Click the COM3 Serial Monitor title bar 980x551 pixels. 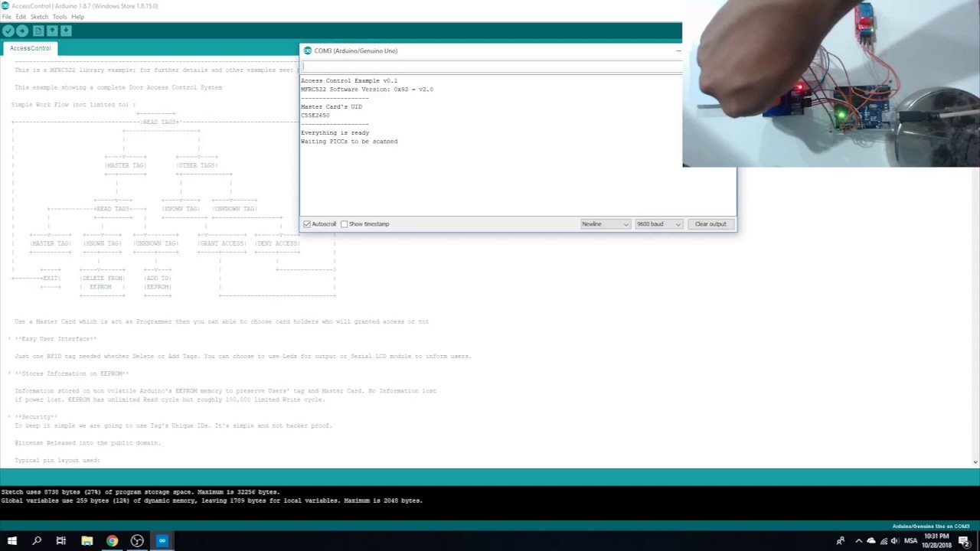pyautogui.click(x=490, y=51)
